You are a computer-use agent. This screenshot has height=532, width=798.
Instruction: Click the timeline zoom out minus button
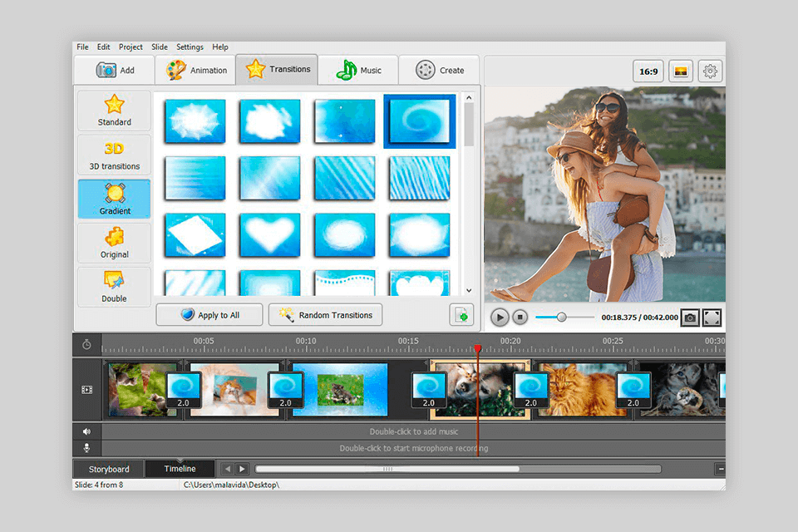(x=720, y=468)
